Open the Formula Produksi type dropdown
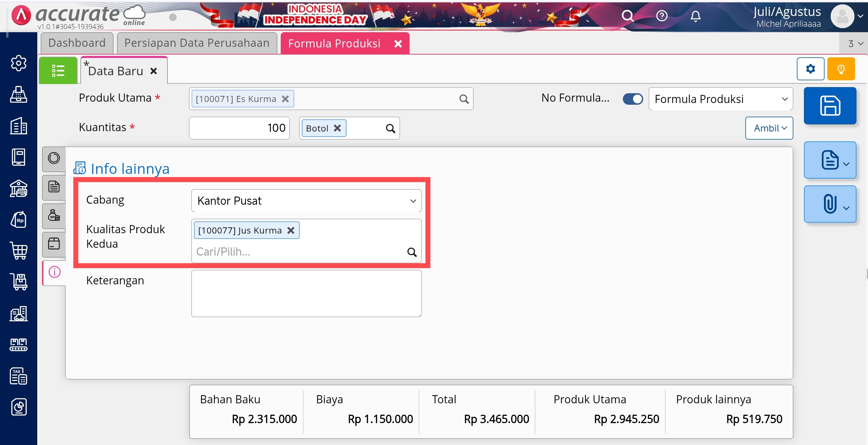 721,99
